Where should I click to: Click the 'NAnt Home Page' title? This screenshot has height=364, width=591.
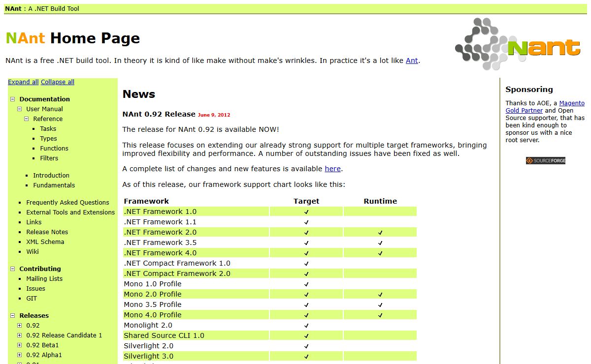(73, 38)
